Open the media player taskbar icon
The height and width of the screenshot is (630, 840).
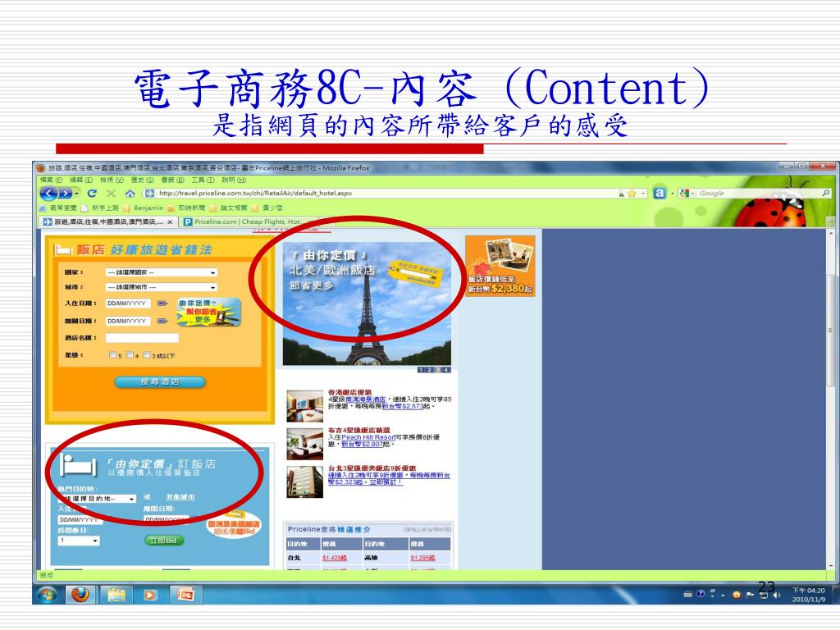pyautogui.click(x=150, y=595)
